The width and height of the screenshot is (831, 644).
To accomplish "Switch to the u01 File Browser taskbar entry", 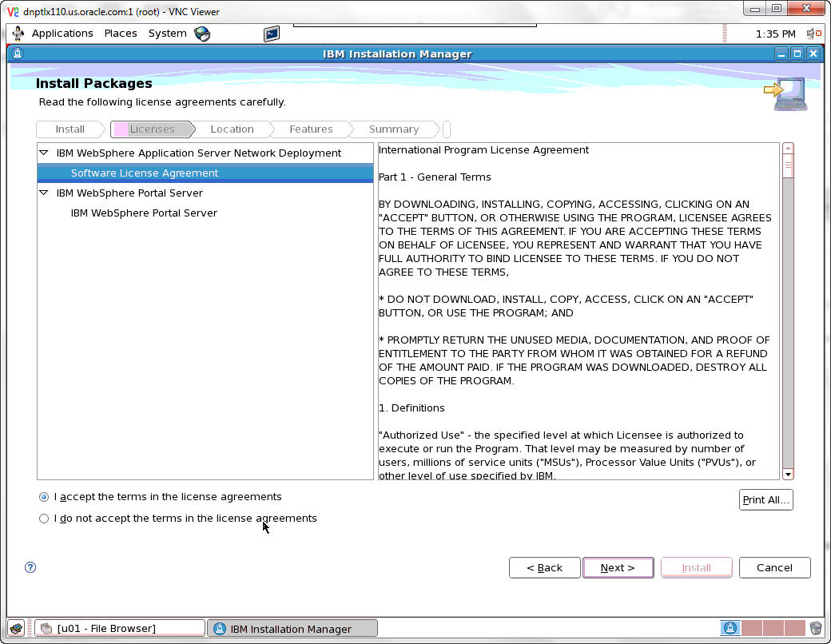I will (120, 629).
